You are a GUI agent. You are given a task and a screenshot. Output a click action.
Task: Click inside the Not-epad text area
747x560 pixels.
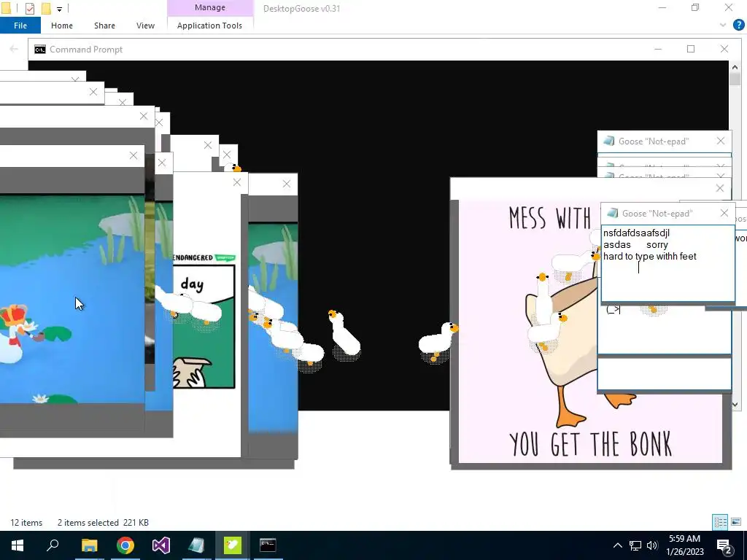pyautogui.click(x=667, y=263)
